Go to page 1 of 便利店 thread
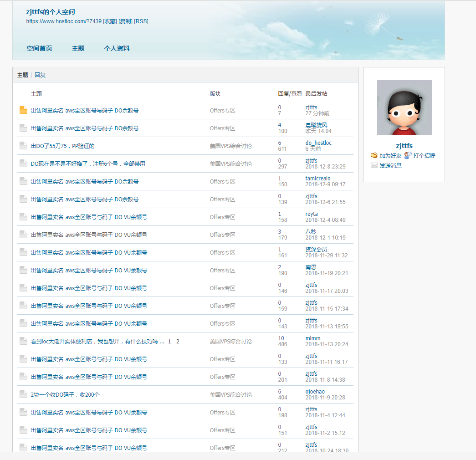Image resolution: width=476 pixels, height=460 pixels. coord(169,342)
